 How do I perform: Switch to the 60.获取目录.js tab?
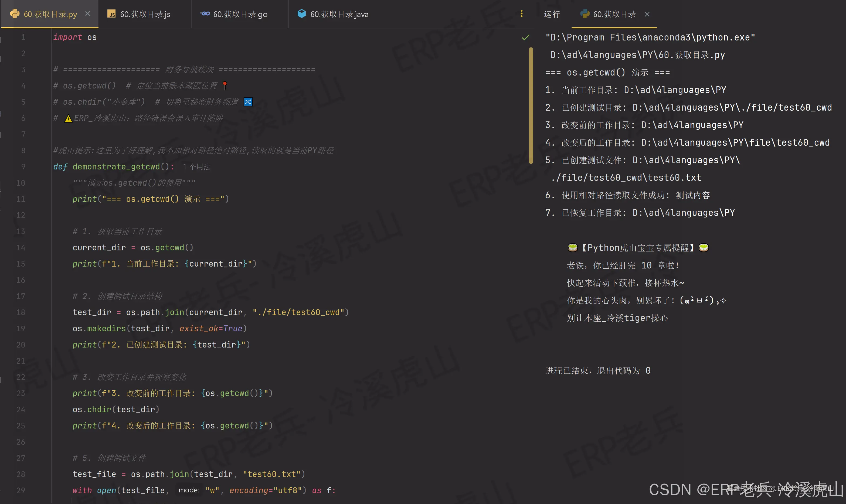(145, 14)
